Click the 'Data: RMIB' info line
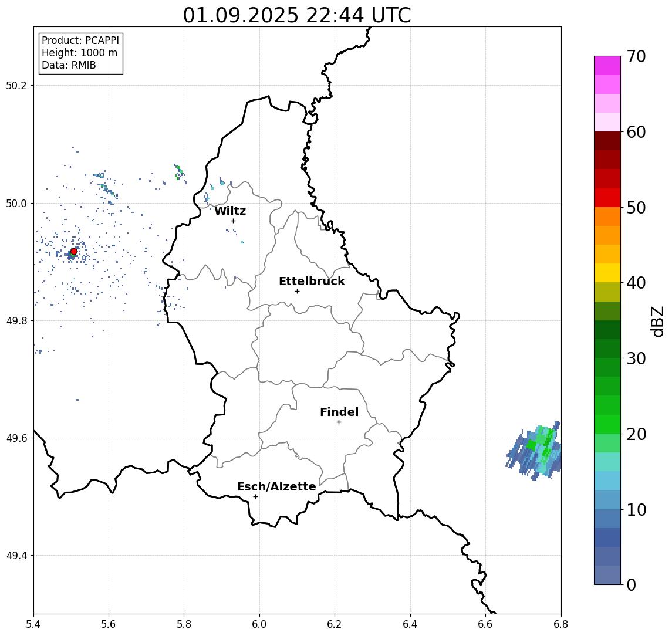 coord(69,65)
